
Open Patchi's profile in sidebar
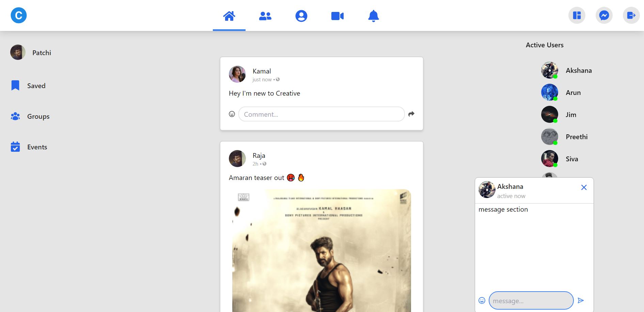tap(42, 53)
